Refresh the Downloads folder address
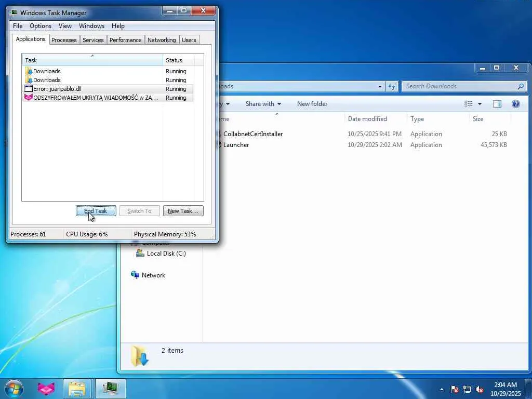Viewport: 532px width, 399px height. (392, 87)
